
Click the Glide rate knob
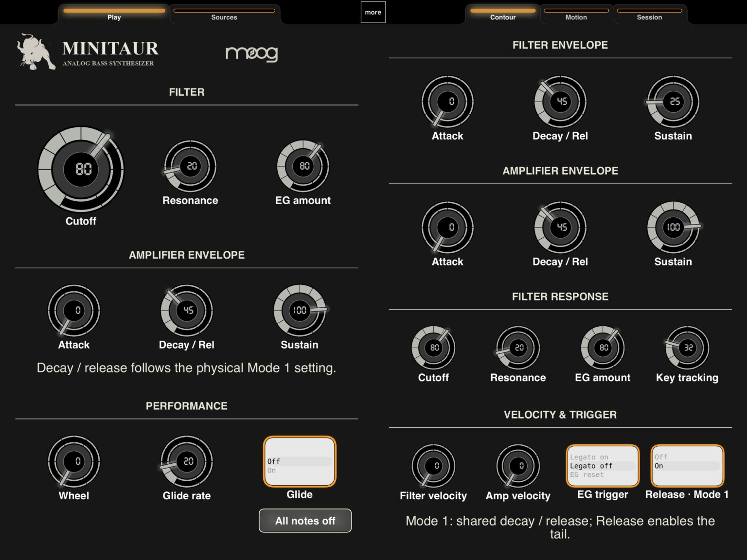point(187,461)
